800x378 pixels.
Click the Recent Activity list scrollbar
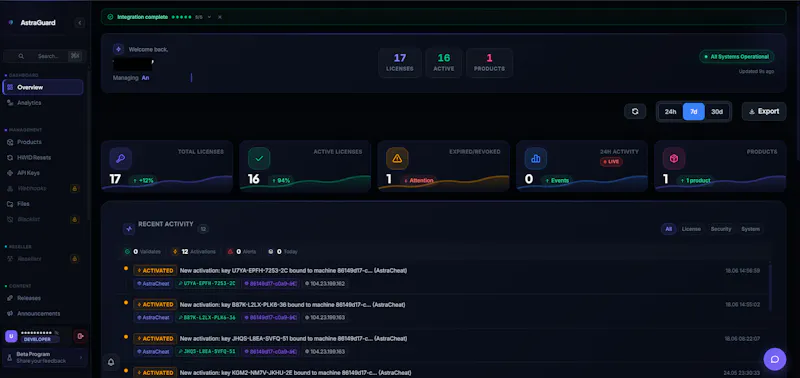coord(770,287)
